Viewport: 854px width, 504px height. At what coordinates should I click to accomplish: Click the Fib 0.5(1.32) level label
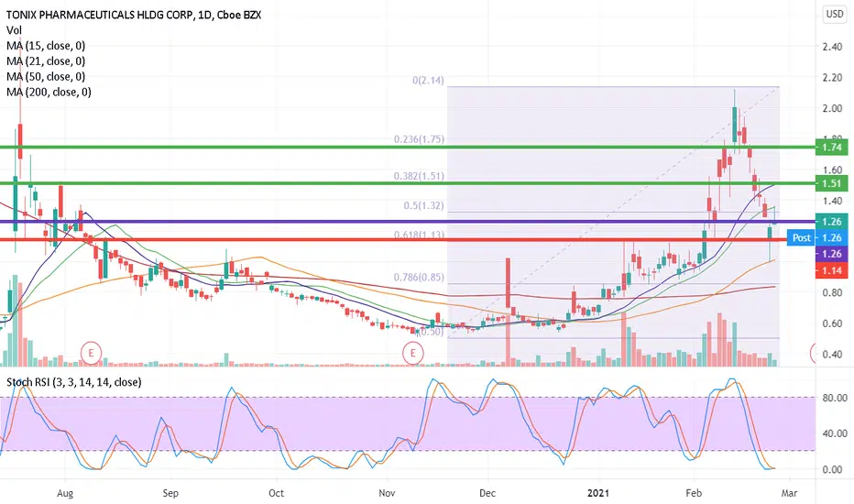(x=423, y=205)
